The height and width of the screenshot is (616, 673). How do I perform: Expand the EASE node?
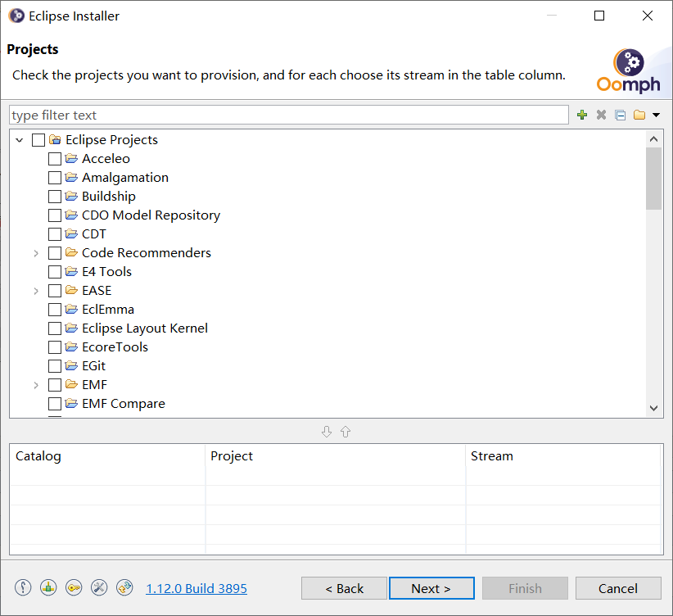[36, 291]
